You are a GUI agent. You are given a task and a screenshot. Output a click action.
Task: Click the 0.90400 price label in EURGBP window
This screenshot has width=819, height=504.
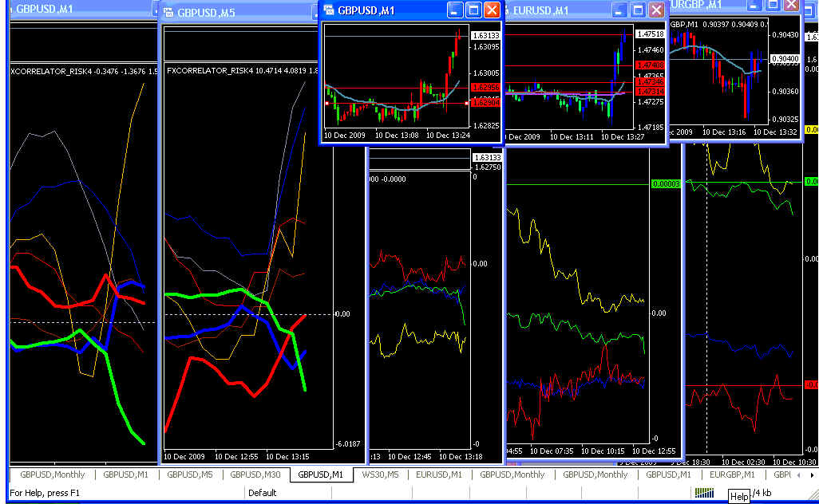785,59
